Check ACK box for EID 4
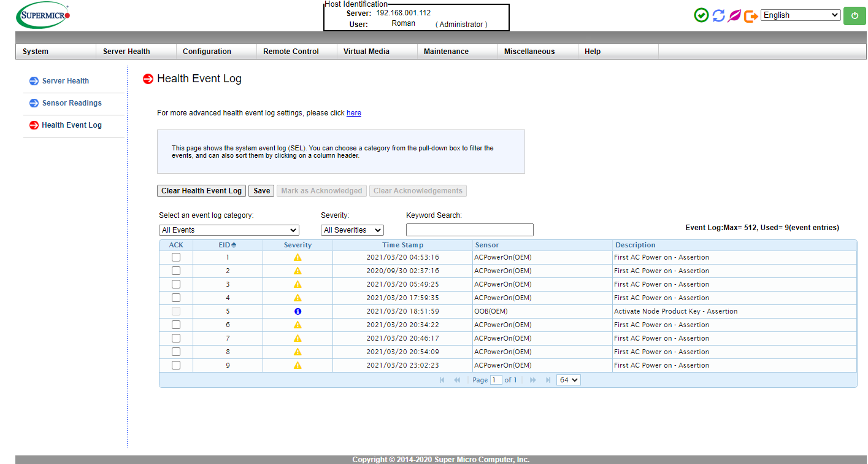Viewport: 868px width, 464px height. (176, 298)
